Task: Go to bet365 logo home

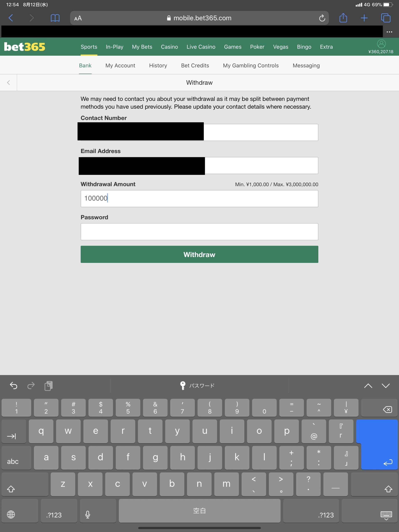Action: coord(25,47)
